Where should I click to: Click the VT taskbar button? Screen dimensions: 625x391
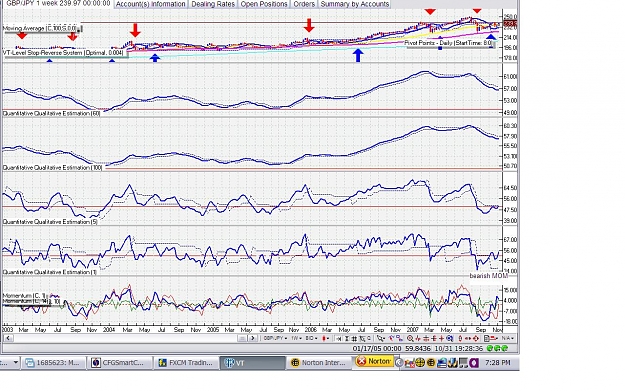pyautogui.click(x=253, y=363)
